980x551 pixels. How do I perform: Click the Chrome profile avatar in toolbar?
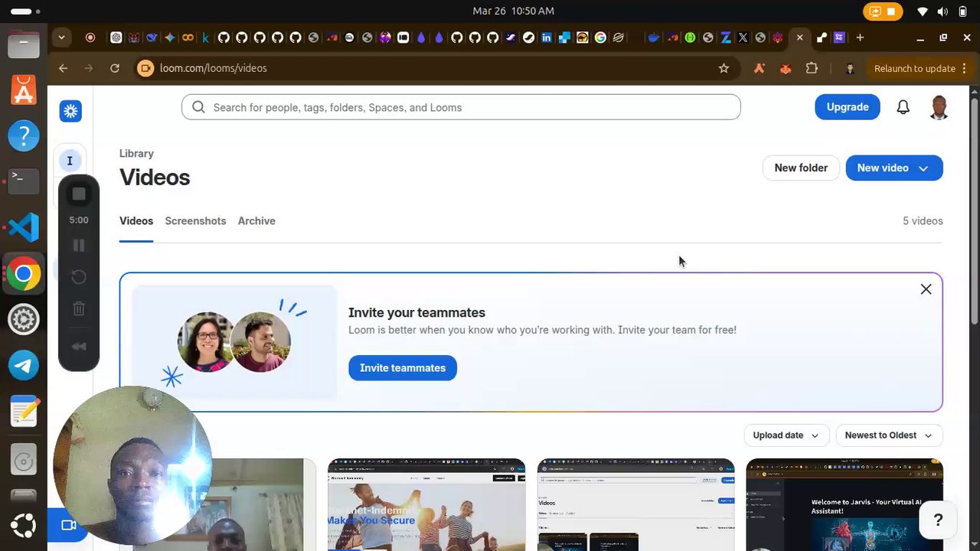[x=850, y=68]
